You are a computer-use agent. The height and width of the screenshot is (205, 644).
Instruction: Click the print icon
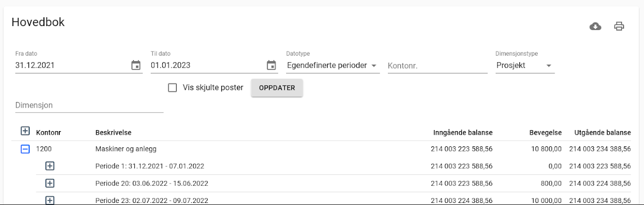point(619,27)
